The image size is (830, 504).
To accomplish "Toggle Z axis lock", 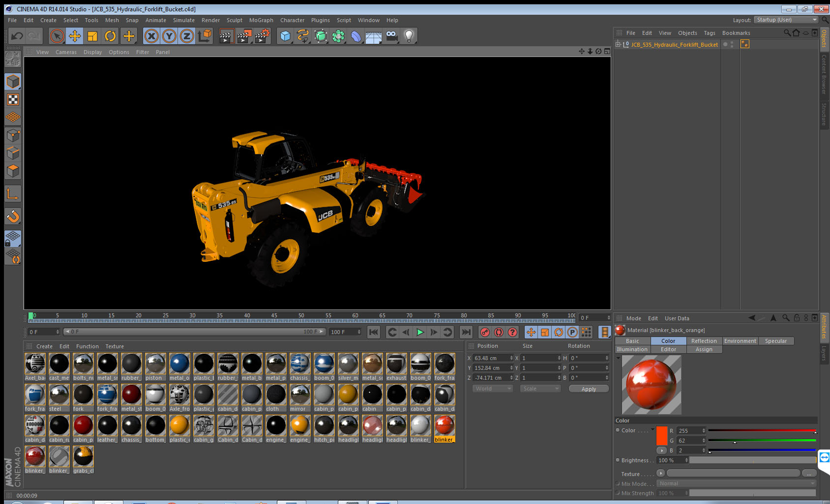I will click(x=187, y=36).
